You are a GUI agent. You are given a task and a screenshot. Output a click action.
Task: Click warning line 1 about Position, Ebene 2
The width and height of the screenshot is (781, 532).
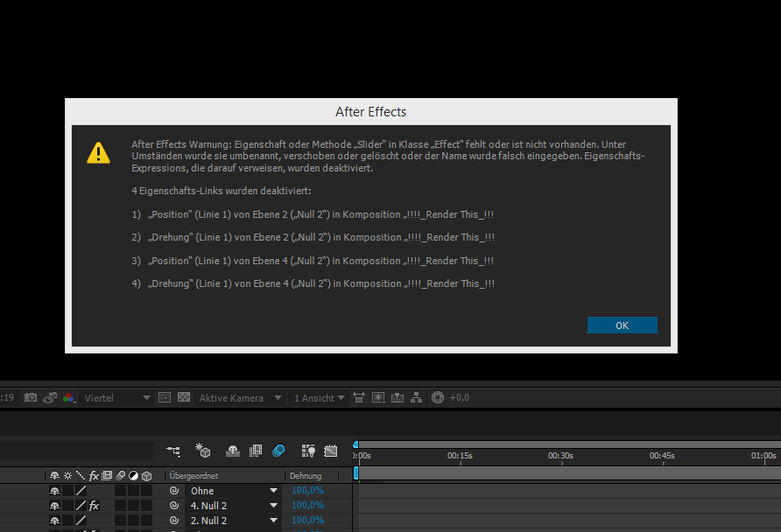(x=313, y=214)
